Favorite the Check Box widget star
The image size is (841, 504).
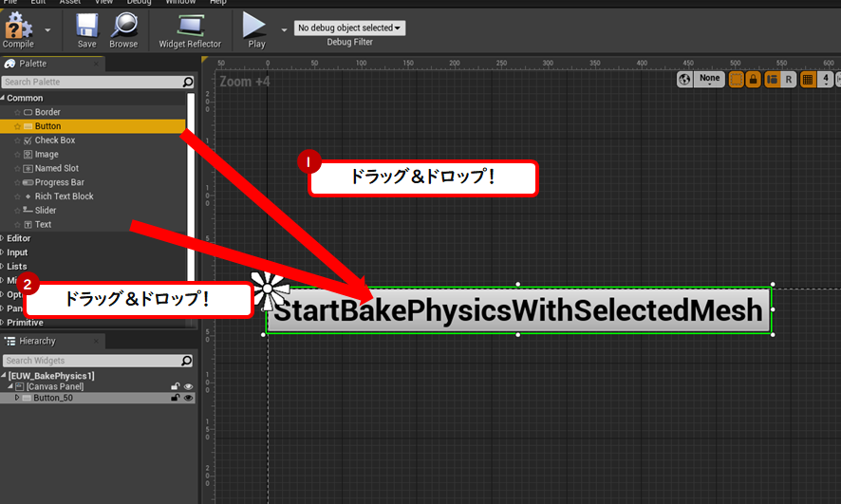(x=17, y=140)
